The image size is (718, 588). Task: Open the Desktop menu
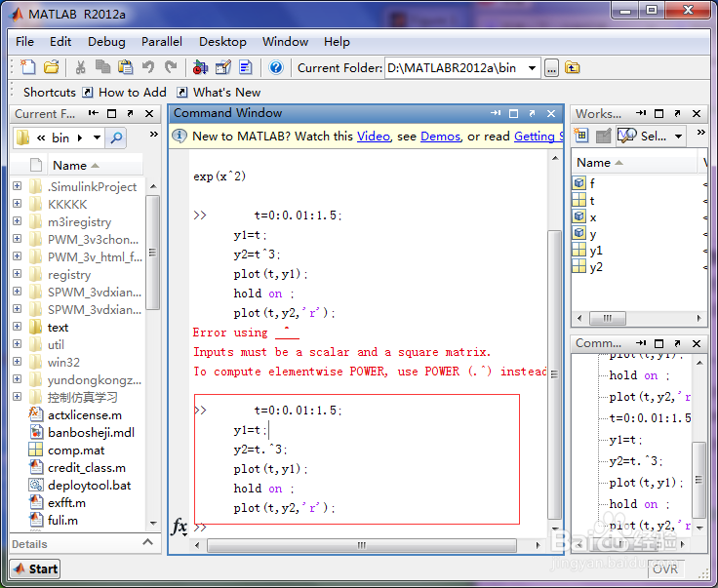pos(222,42)
